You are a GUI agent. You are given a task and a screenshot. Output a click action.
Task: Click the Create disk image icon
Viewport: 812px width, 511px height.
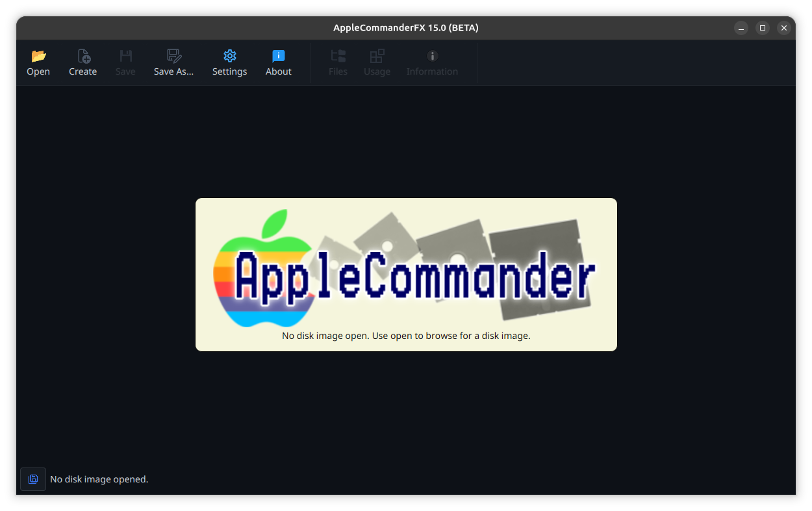[83, 56]
